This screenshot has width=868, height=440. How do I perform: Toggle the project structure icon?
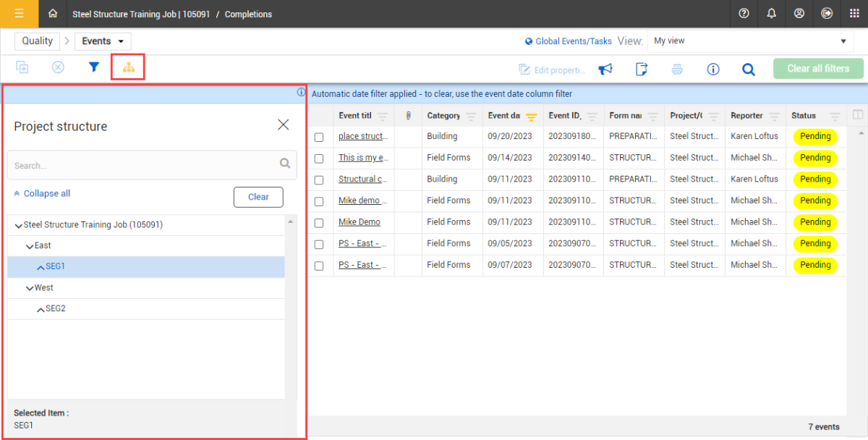point(128,67)
